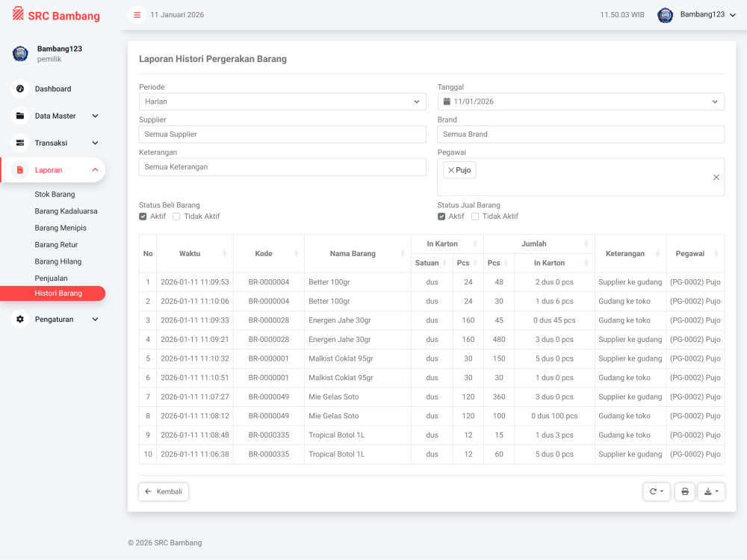The width and height of the screenshot is (747, 560).
Task: Click the Data Master folder icon
Action: (x=20, y=116)
